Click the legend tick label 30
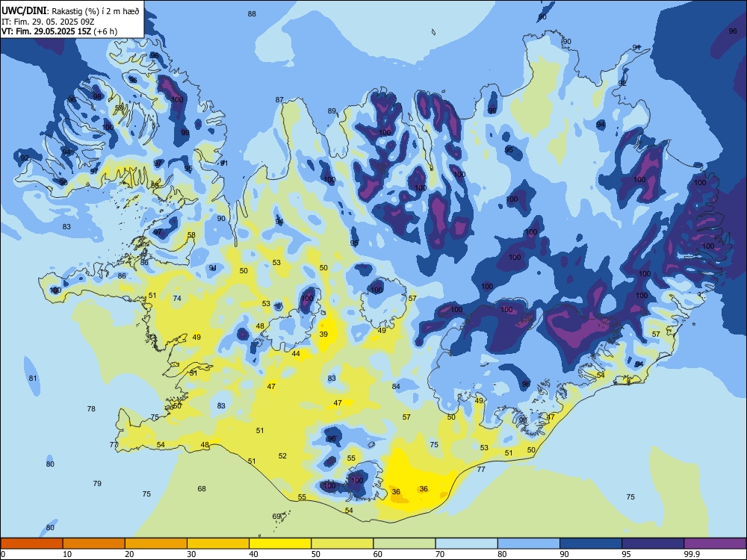747x560 pixels. click(x=191, y=554)
